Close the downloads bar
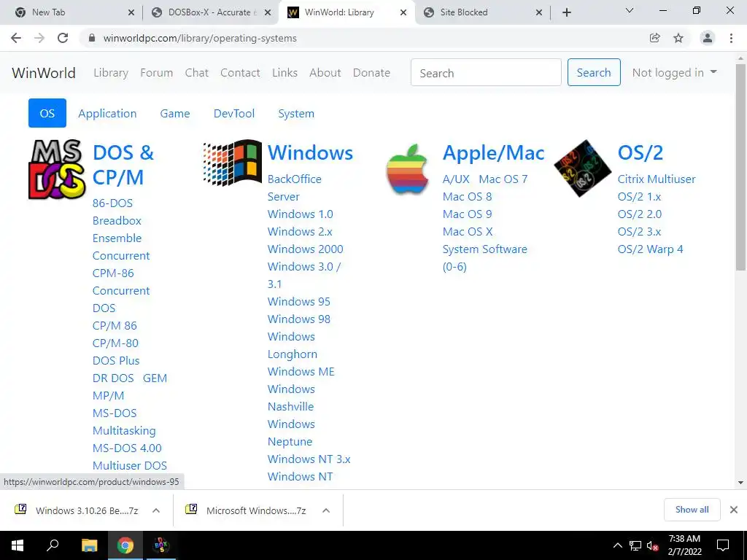Viewport: 747px width, 560px height. click(x=734, y=510)
